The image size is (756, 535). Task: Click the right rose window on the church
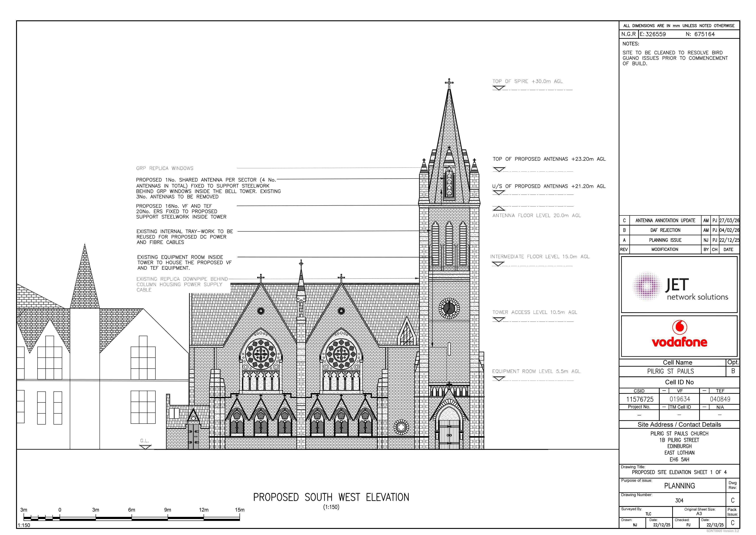[341, 354]
